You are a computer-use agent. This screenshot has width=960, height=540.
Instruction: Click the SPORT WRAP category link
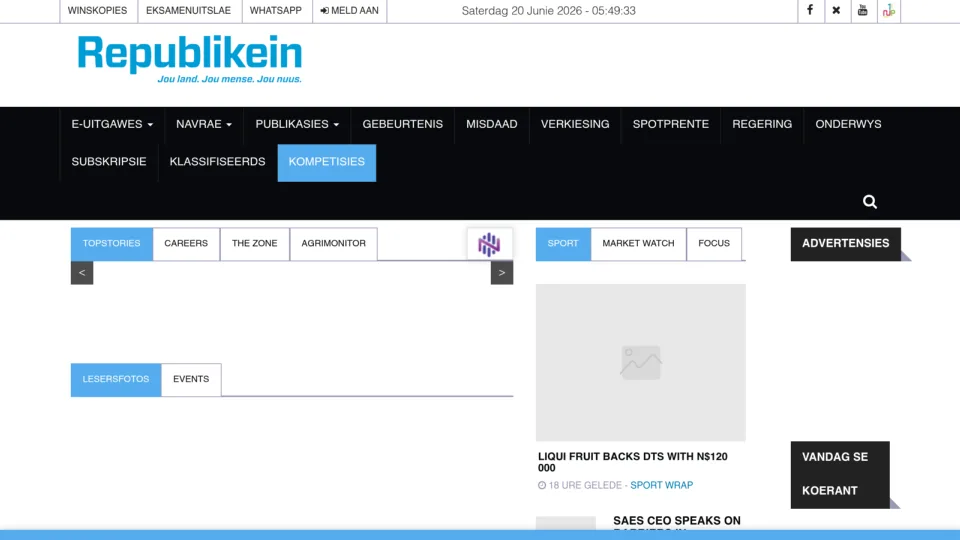pyautogui.click(x=662, y=486)
